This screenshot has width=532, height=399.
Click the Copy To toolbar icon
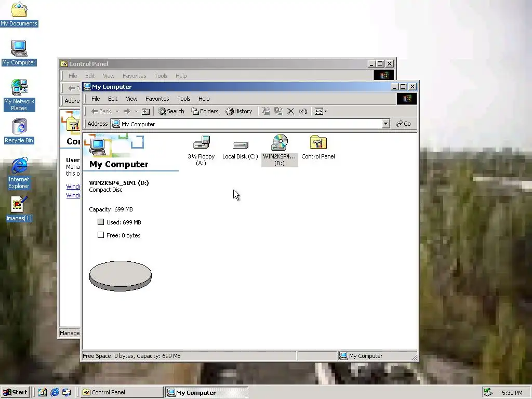pyautogui.click(x=278, y=111)
